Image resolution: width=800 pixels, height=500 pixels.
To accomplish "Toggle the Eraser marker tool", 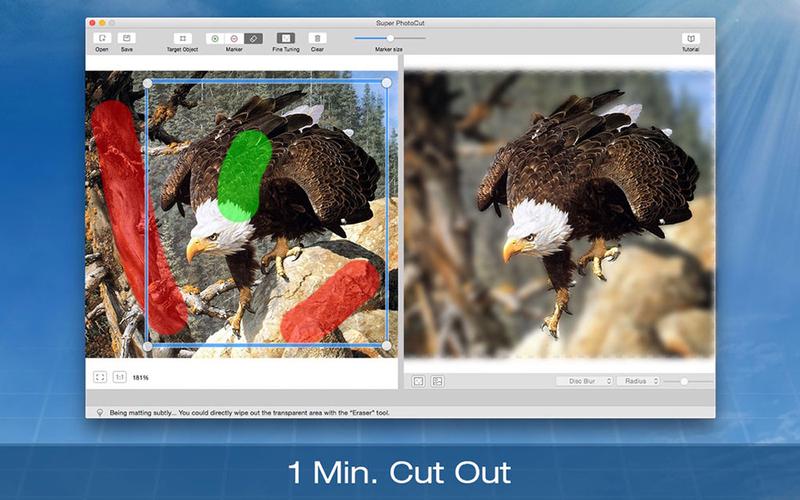I will pyautogui.click(x=253, y=38).
